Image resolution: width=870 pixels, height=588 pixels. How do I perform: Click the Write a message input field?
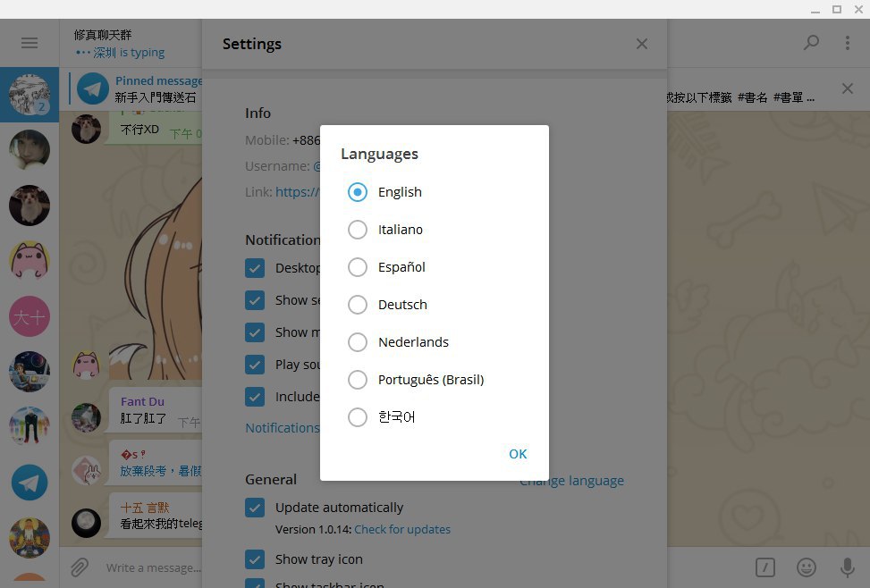(x=402, y=567)
